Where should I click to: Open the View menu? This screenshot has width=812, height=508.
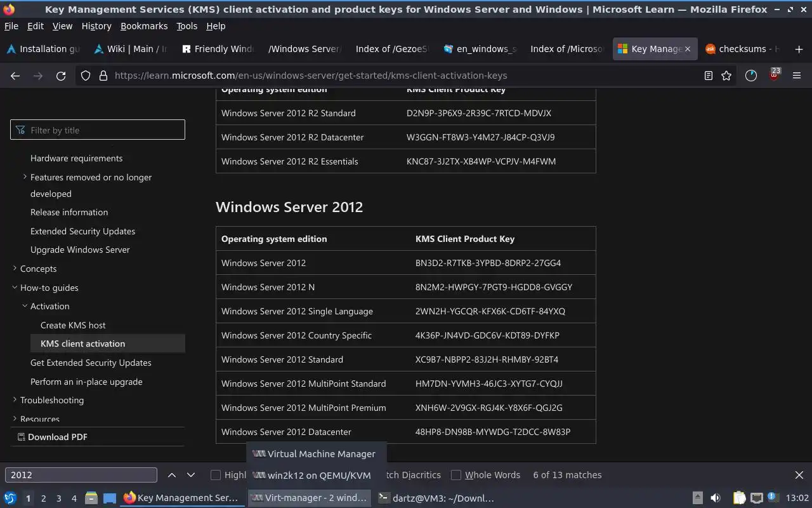coord(62,26)
